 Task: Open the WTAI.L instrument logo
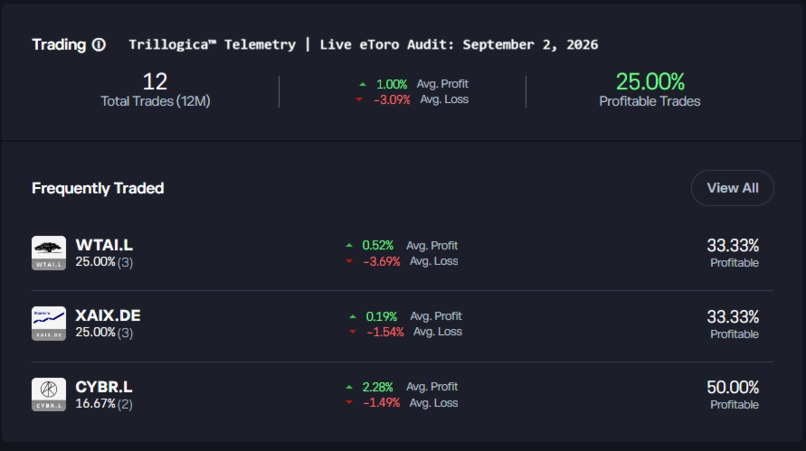pos(49,253)
